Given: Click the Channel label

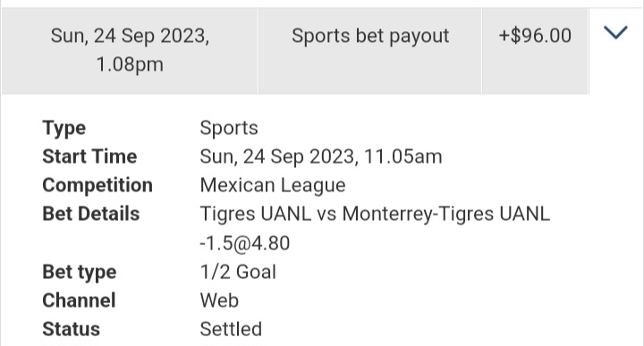Looking at the screenshot, I should click(x=79, y=300).
